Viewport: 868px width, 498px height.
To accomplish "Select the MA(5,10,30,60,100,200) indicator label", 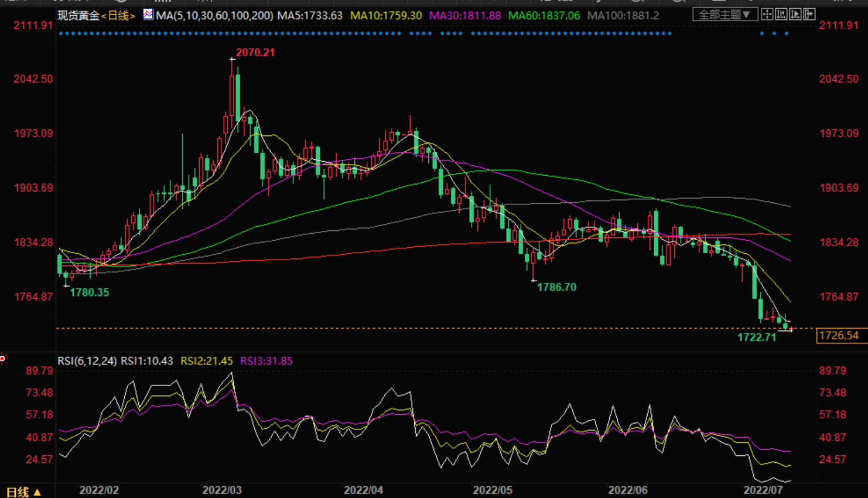I will [x=214, y=15].
